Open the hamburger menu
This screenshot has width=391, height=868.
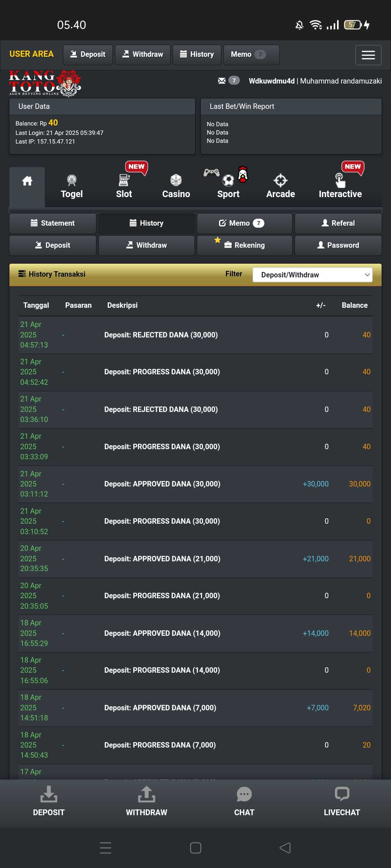[368, 55]
